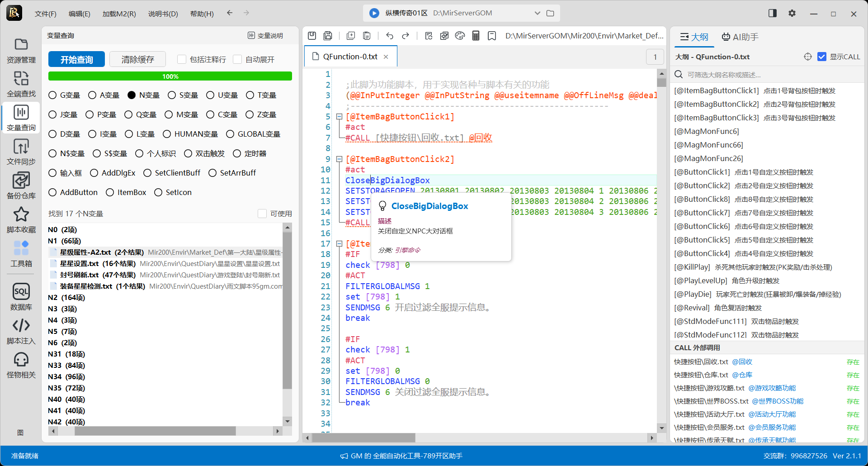This screenshot has width=868, height=466.
Task: Enable the 包括注释行 checkbox
Action: [182, 59]
